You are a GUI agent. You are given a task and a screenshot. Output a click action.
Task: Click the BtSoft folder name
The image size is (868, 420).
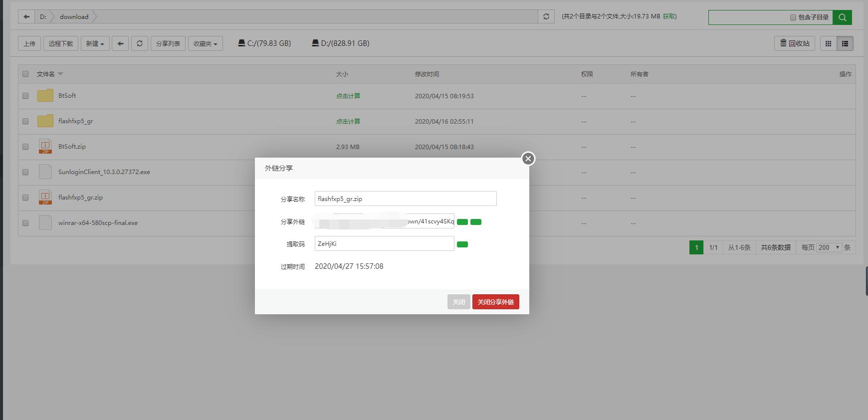[x=67, y=96]
